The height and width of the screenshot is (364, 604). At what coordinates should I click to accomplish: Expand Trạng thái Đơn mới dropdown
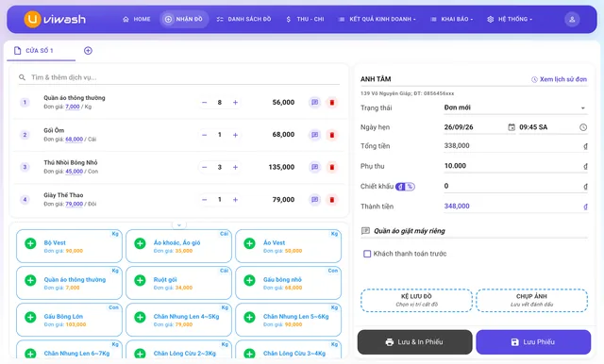tap(515, 108)
